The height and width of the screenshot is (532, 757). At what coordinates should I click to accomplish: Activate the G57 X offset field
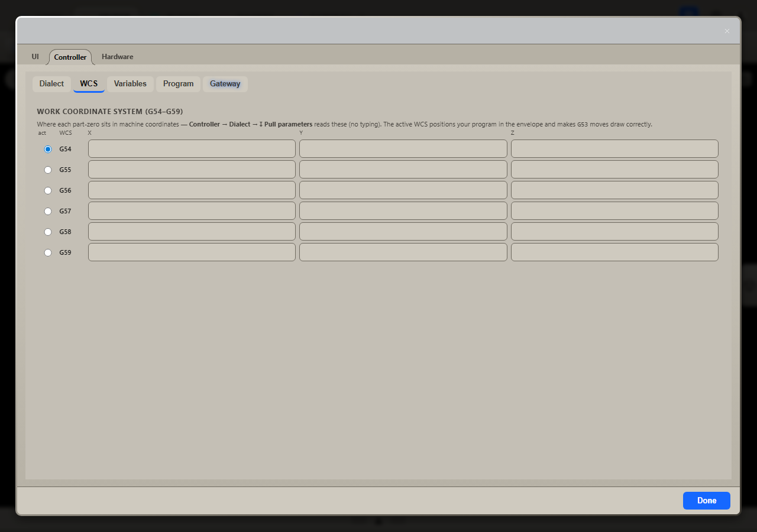pos(192,211)
